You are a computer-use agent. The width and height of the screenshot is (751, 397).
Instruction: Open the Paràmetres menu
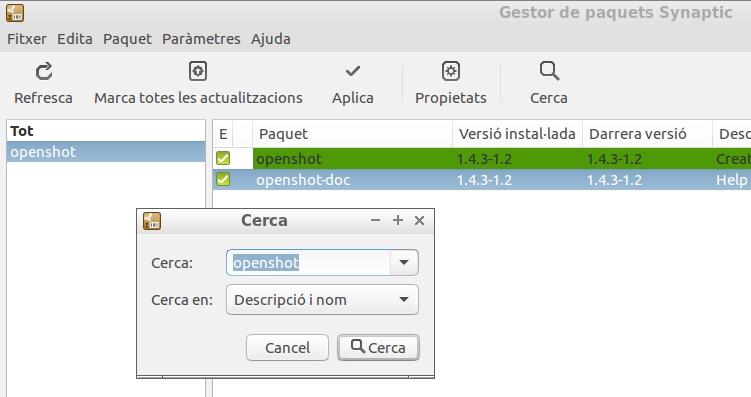pyautogui.click(x=201, y=39)
